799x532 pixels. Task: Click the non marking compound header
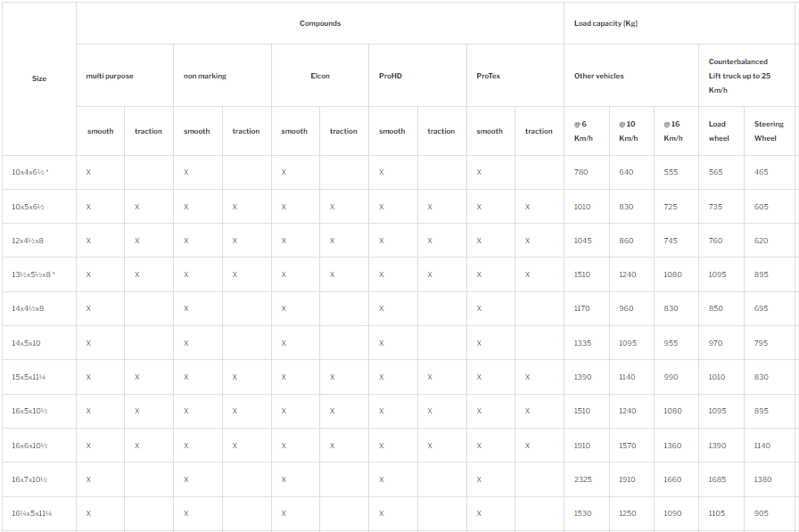point(205,76)
